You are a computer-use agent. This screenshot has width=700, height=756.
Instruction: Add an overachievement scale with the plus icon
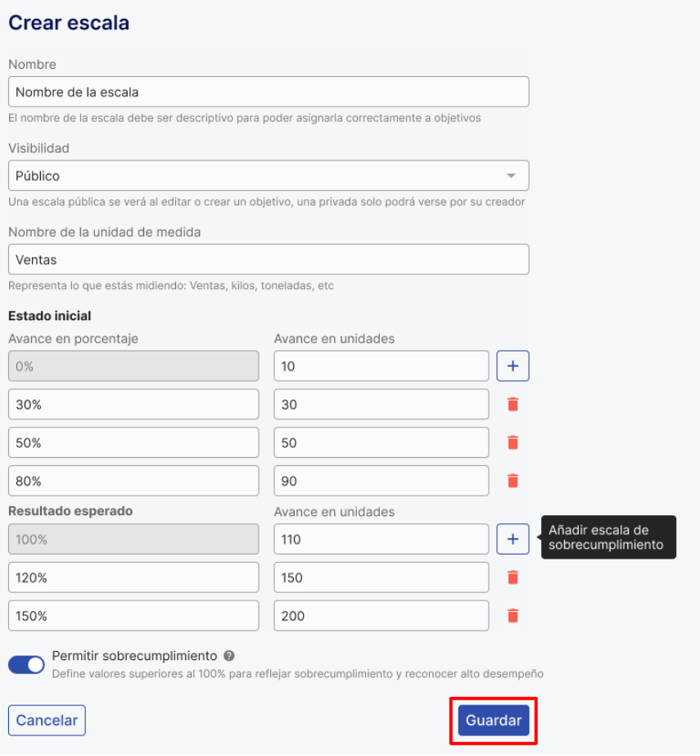click(513, 539)
